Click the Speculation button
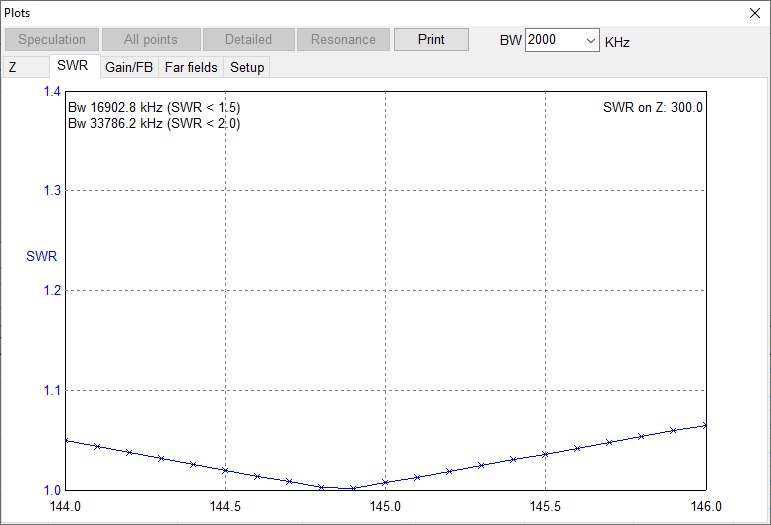 pyautogui.click(x=52, y=40)
